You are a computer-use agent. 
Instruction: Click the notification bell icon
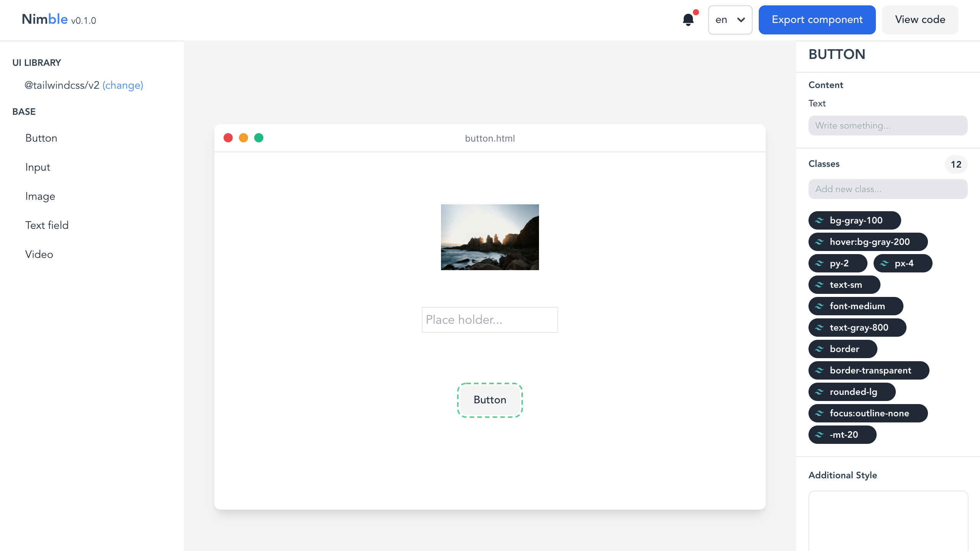[688, 20]
